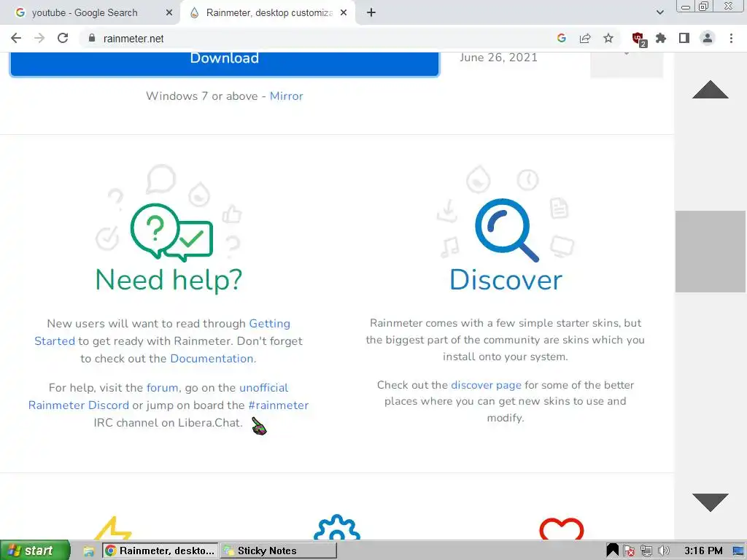Image resolution: width=747 pixels, height=560 pixels.
Task: Click the forward navigation arrow
Action: [x=39, y=38]
